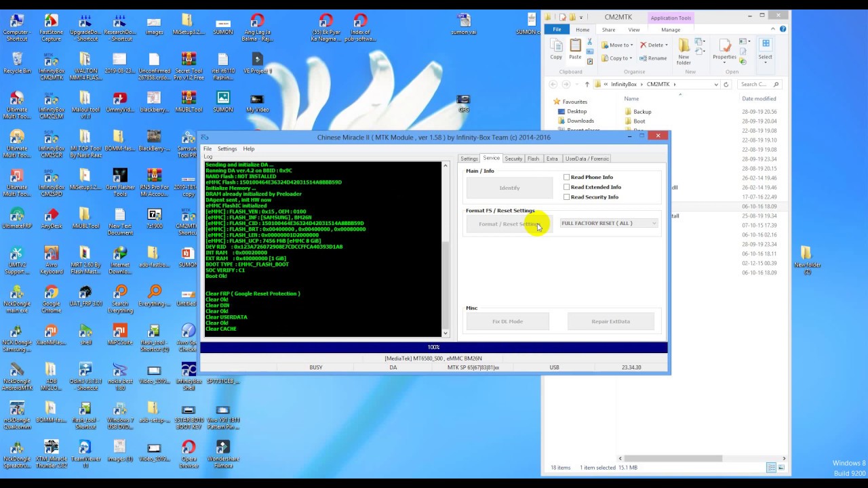Launch InfinityBox CM2QLM desktop shortcut

coord(51,105)
